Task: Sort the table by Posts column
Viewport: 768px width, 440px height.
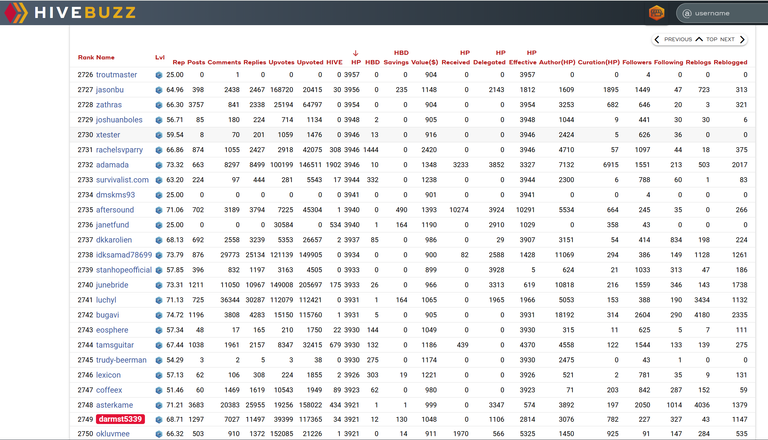Action: (196, 62)
